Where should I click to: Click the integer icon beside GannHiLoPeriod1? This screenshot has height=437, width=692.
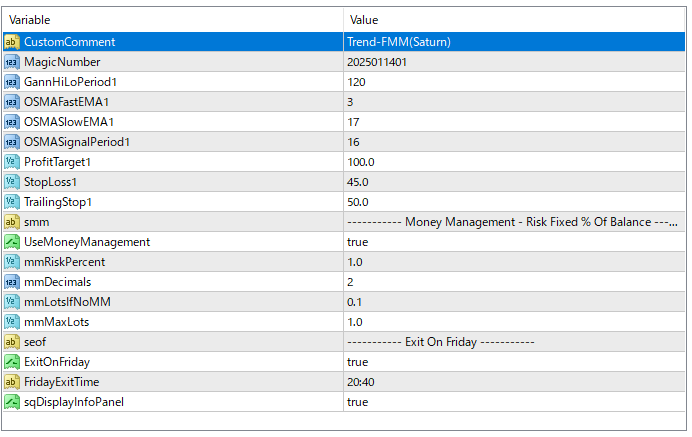[12, 82]
